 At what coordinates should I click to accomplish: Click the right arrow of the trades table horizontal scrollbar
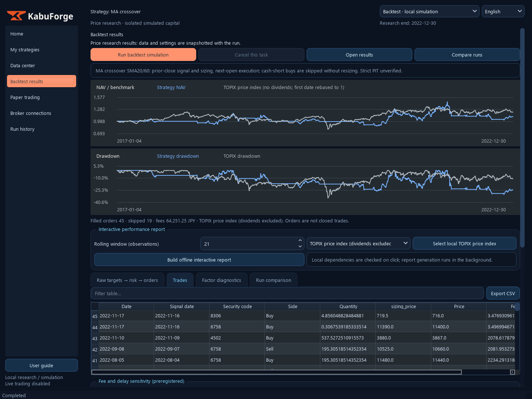[x=512, y=372]
